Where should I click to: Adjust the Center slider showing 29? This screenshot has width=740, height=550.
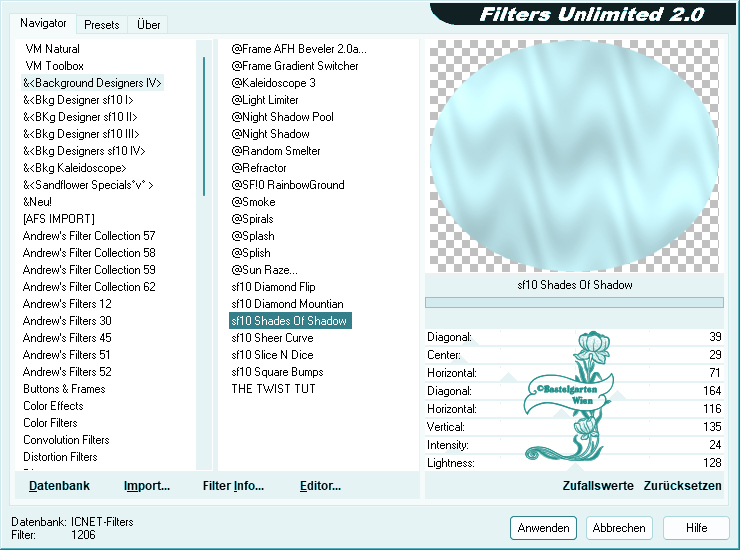coord(574,355)
